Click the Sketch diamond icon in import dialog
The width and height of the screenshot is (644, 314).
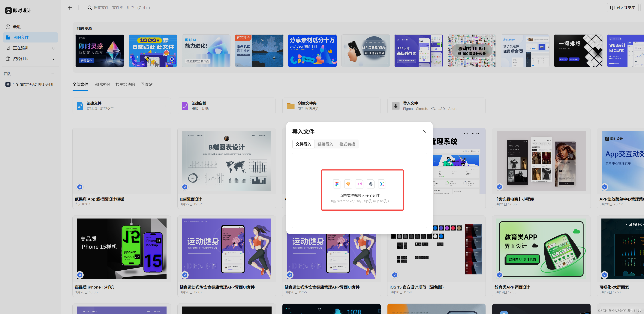[348, 184]
